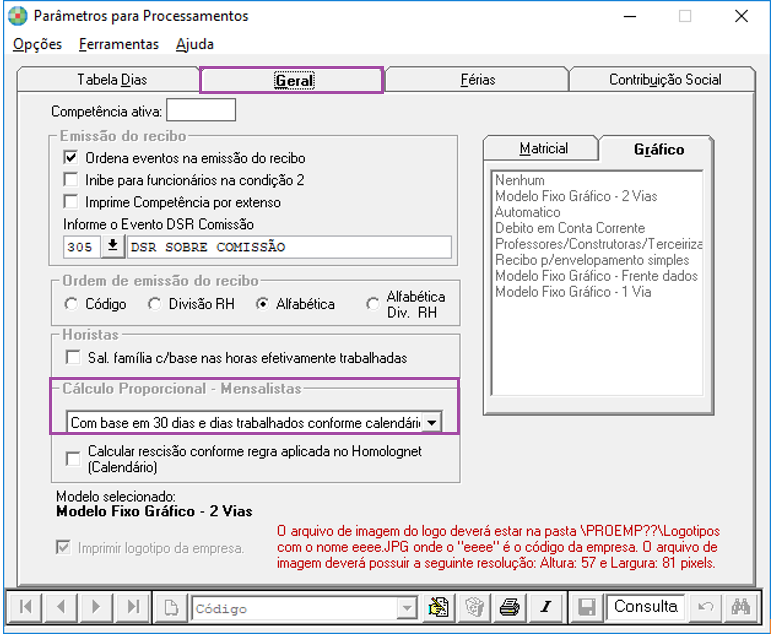Image resolution: width=772 pixels, height=638 pixels.
Task: Click the delete trash bin icon
Action: (474, 607)
